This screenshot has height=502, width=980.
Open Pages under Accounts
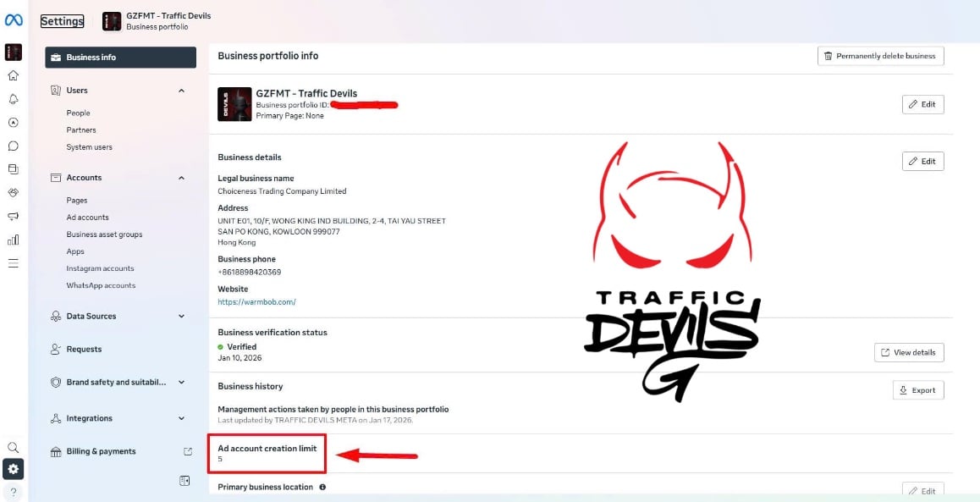pyautogui.click(x=77, y=201)
